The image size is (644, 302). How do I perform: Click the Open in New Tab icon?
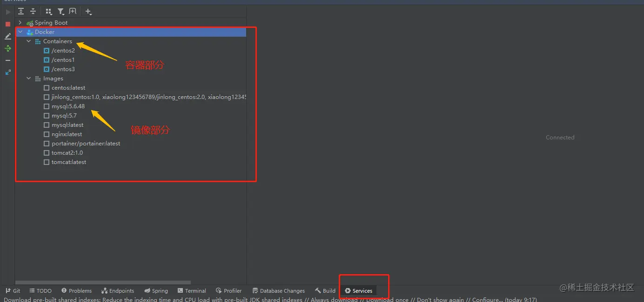[73, 11]
